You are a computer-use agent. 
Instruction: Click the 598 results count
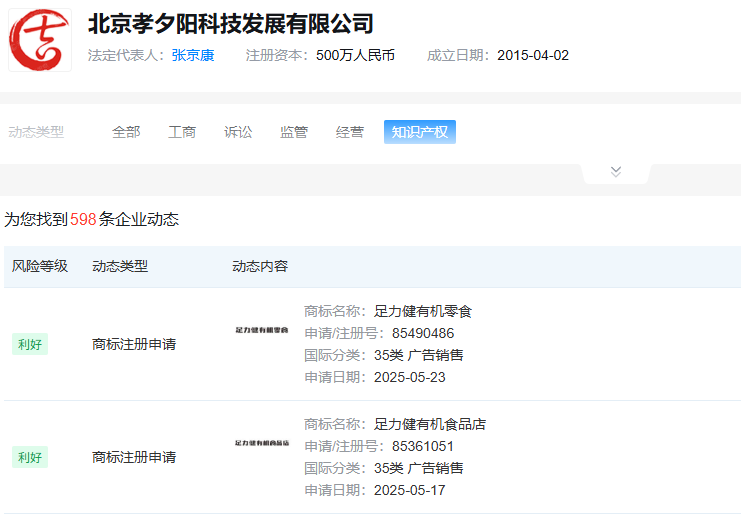(83, 219)
